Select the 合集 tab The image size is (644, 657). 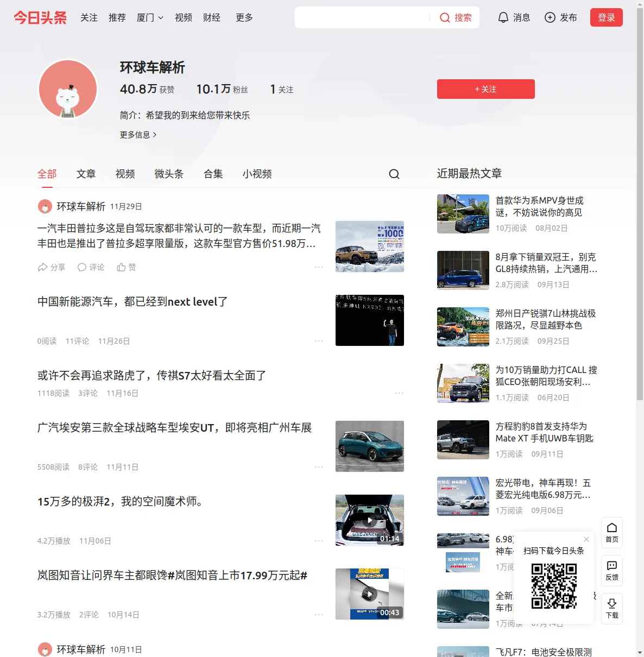213,174
